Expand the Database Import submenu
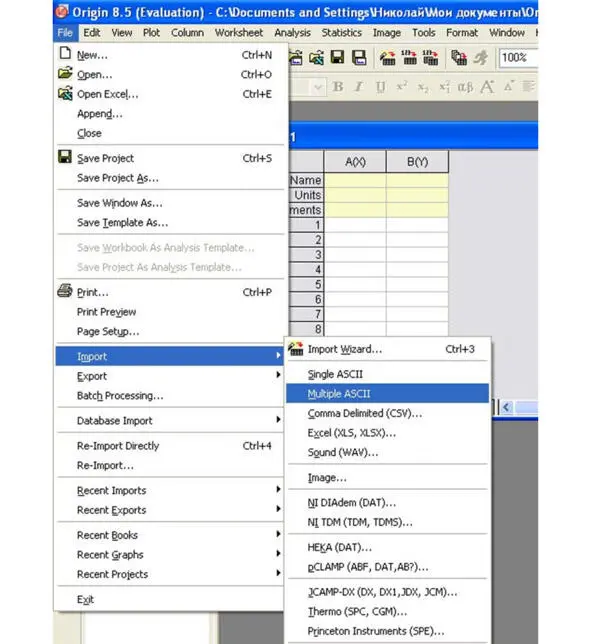The height and width of the screenshot is (644, 591). [x=170, y=421]
